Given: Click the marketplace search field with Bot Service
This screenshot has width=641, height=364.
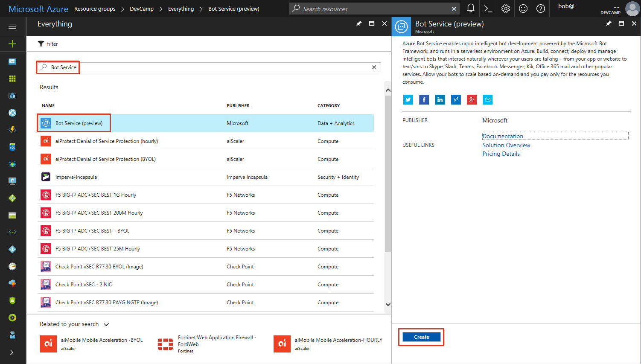Looking at the screenshot, I should 209,67.
